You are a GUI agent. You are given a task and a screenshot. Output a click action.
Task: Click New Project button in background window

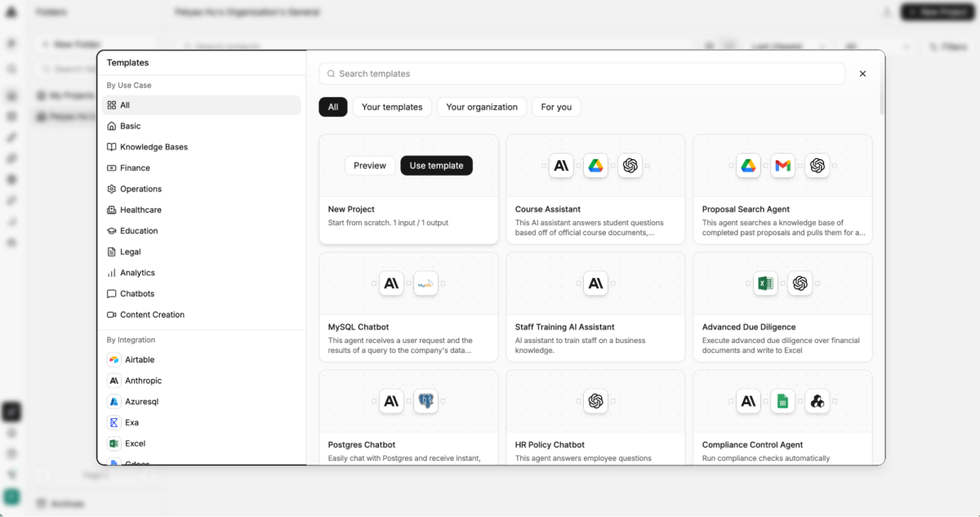coord(938,12)
